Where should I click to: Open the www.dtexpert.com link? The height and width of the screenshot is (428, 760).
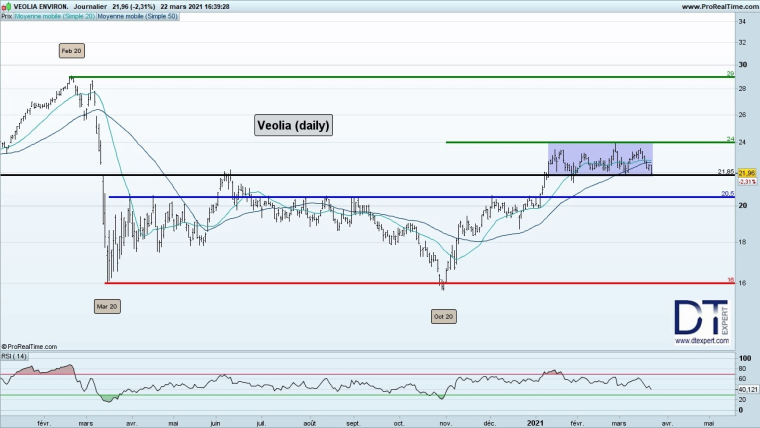(701, 343)
